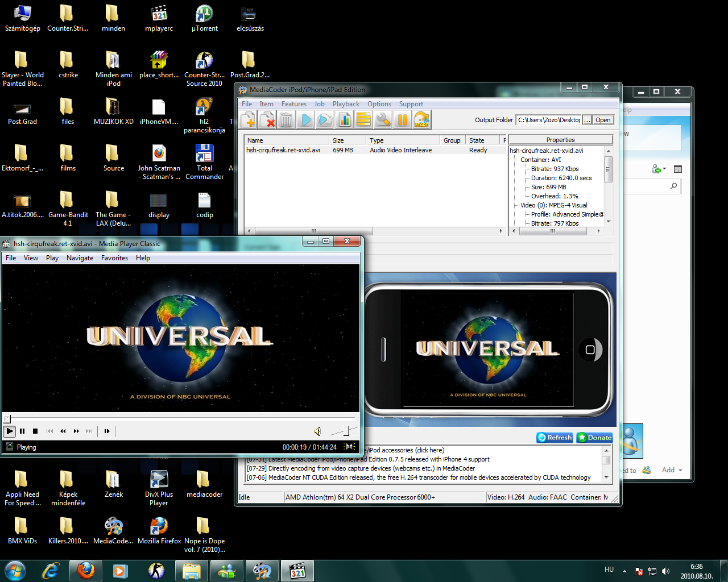Sort file list by the Size column

pos(348,140)
